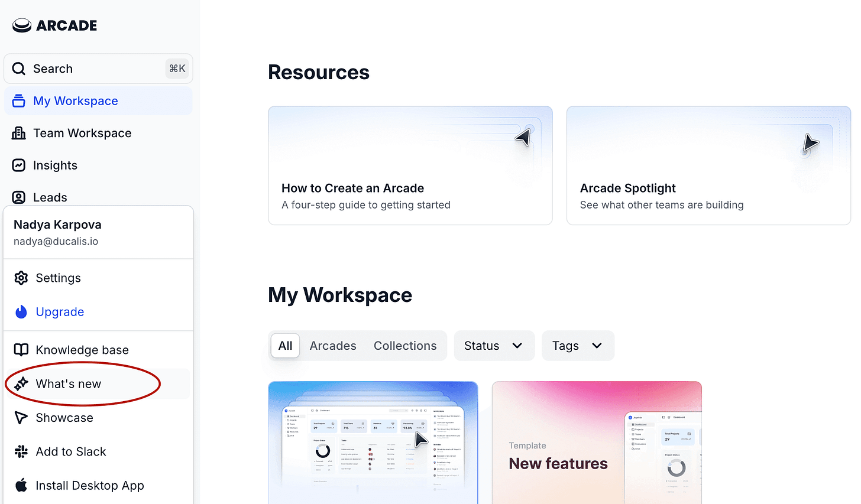Click the Settings gear icon
This screenshot has height=504, width=861.
tap(21, 278)
